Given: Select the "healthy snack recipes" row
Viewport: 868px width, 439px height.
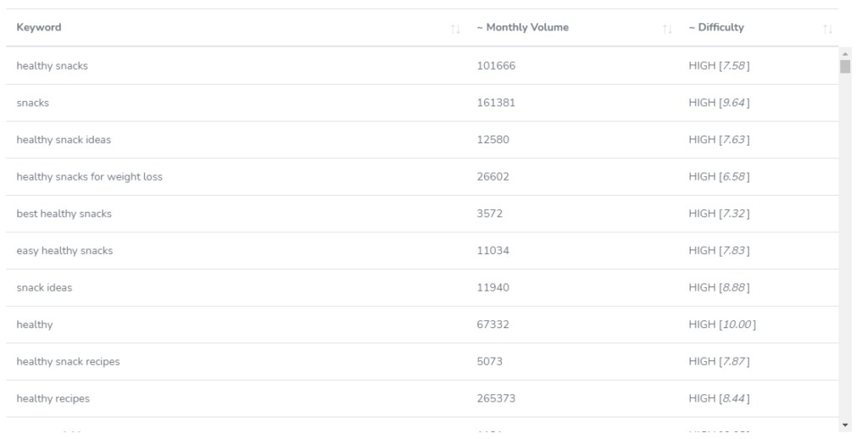Looking at the screenshot, I should 68,362.
